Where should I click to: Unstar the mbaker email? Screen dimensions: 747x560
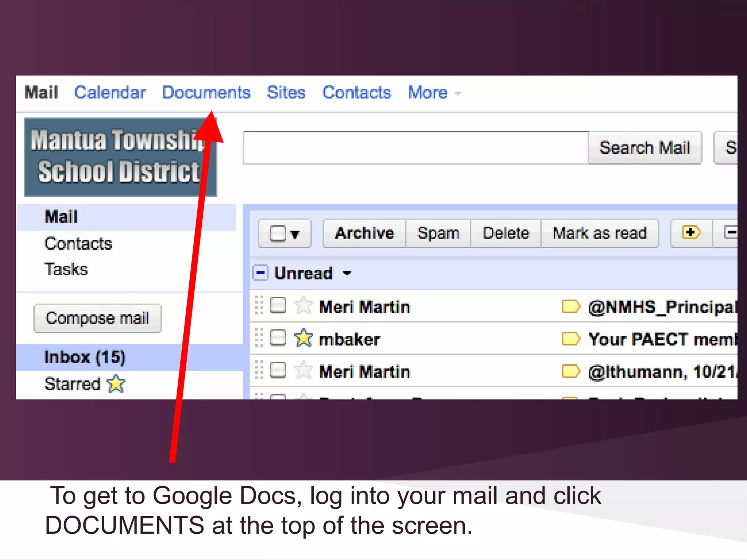pos(303,338)
